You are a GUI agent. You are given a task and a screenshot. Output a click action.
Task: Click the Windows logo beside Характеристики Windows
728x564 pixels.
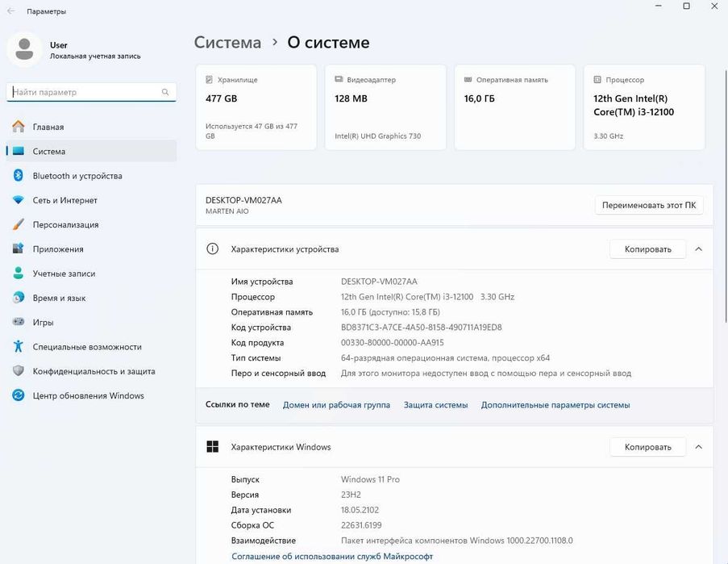coord(212,446)
